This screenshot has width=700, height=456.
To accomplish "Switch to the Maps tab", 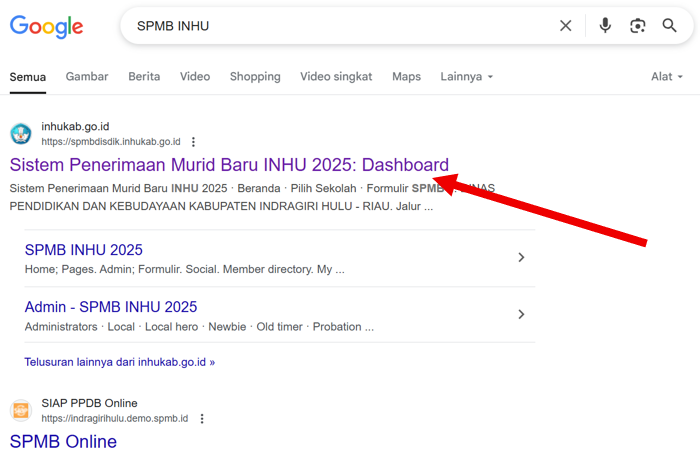I will point(406,76).
